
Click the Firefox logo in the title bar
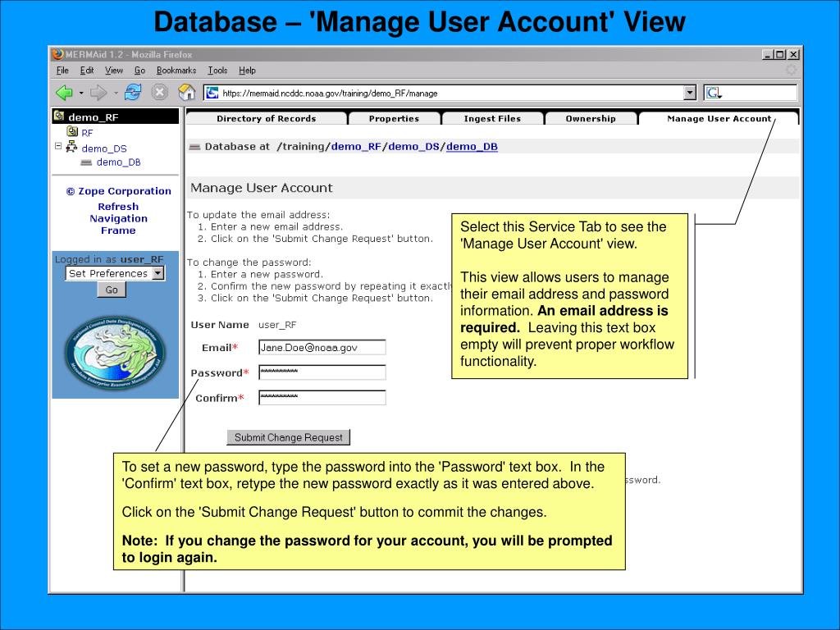(58, 54)
